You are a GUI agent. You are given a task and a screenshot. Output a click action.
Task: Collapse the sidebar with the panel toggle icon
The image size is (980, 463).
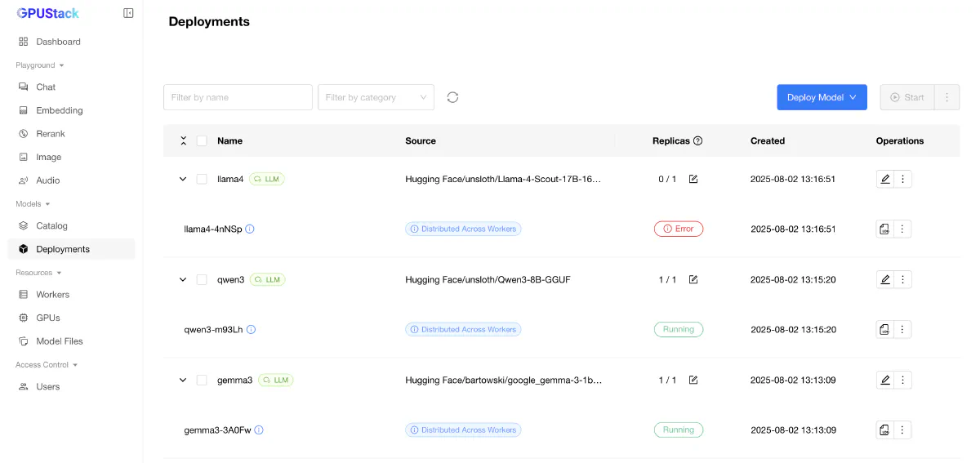click(128, 13)
